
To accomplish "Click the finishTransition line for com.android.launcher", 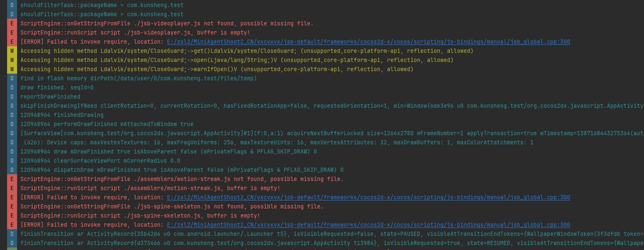I will pos(292,234).
